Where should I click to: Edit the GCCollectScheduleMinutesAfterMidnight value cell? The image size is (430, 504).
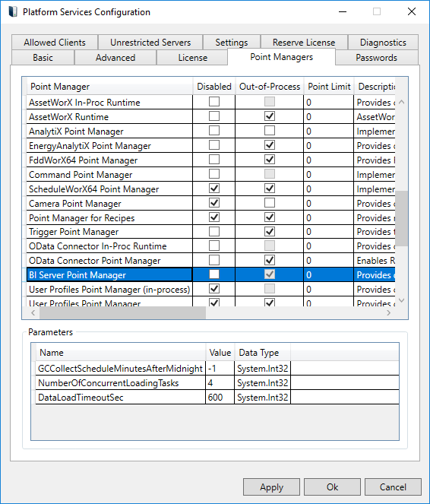click(x=220, y=369)
